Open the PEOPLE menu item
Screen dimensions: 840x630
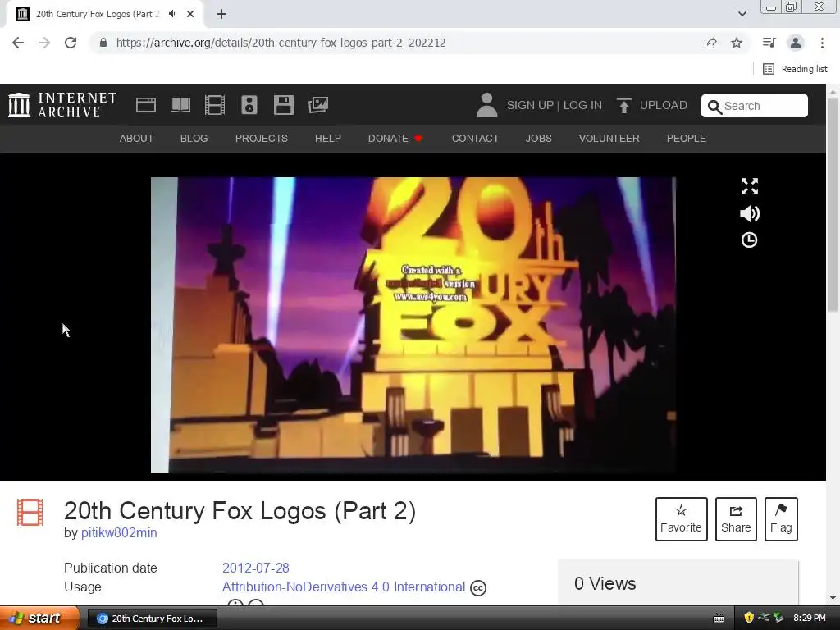click(687, 138)
